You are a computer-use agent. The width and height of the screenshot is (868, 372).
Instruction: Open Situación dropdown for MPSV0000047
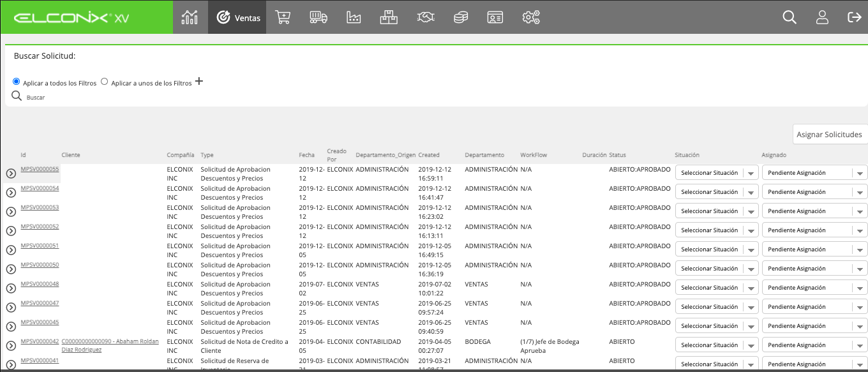(717, 307)
